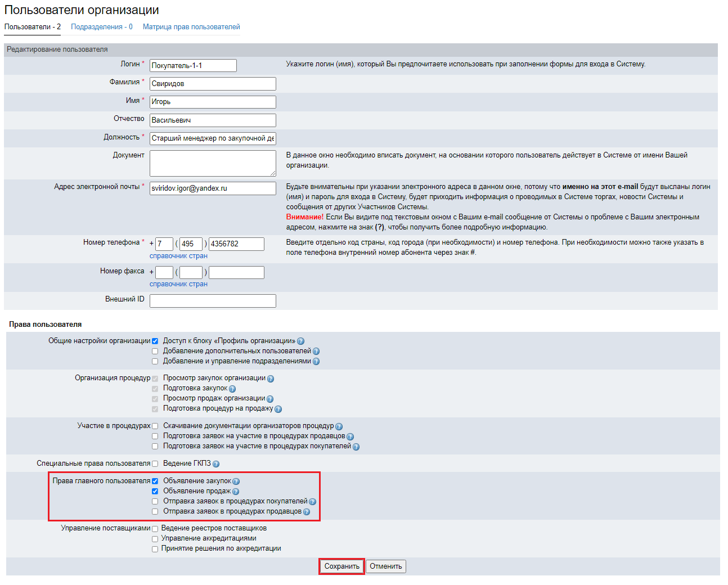
Task: Open справочник стран link under fax number
Action: pyautogui.click(x=178, y=284)
